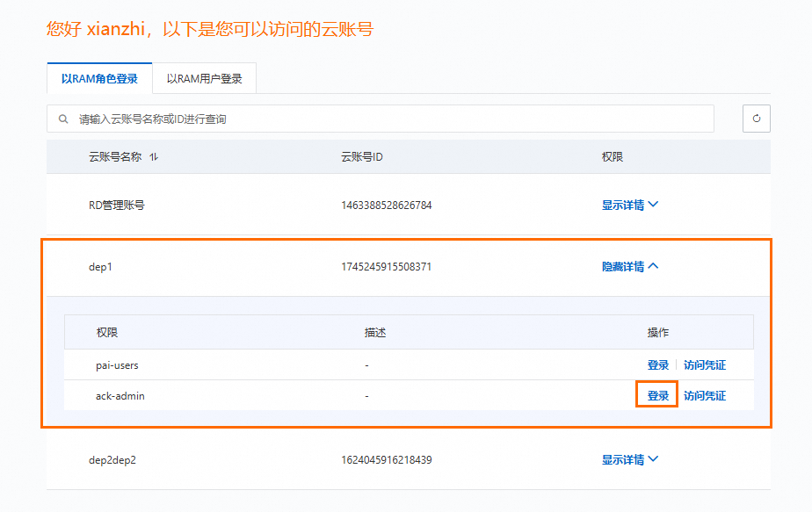This screenshot has height=512, width=812.
Task: Click the 云账号ID column header
Action: (x=361, y=157)
